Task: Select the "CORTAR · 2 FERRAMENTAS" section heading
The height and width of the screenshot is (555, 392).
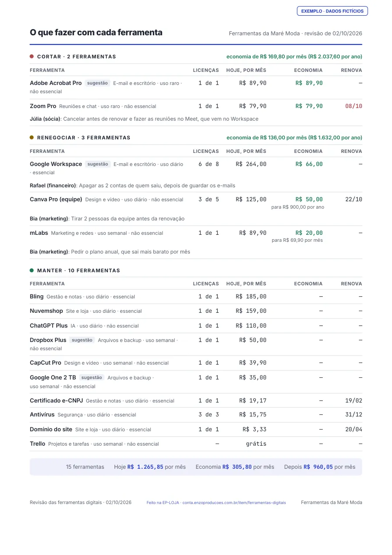Action: pyautogui.click(x=77, y=57)
